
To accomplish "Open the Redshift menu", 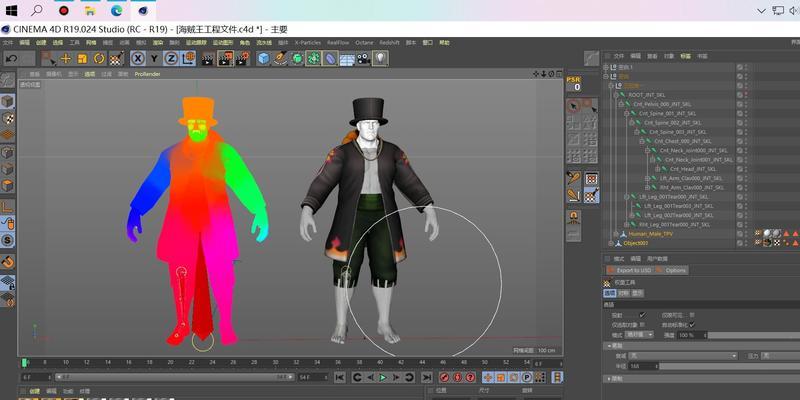I will (389, 43).
